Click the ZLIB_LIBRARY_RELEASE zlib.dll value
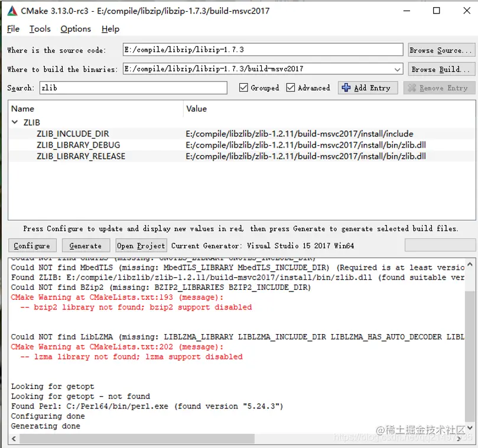 coord(305,156)
